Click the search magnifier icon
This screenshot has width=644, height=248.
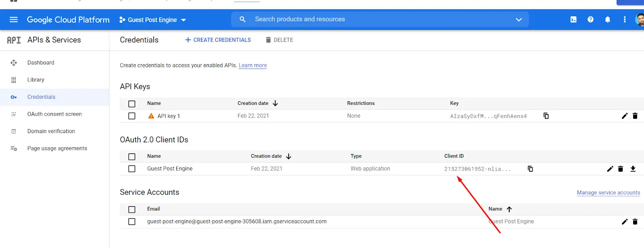242,19
